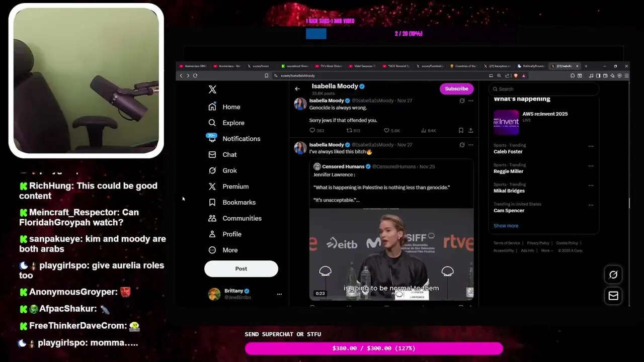Image resolution: width=644 pixels, height=362 pixels.
Task: Open Terms of Service footer link
Action: click(x=507, y=243)
